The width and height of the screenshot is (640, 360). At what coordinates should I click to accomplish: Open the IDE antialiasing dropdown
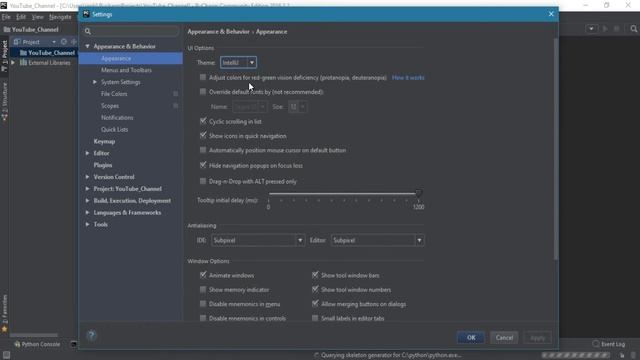(x=258, y=240)
